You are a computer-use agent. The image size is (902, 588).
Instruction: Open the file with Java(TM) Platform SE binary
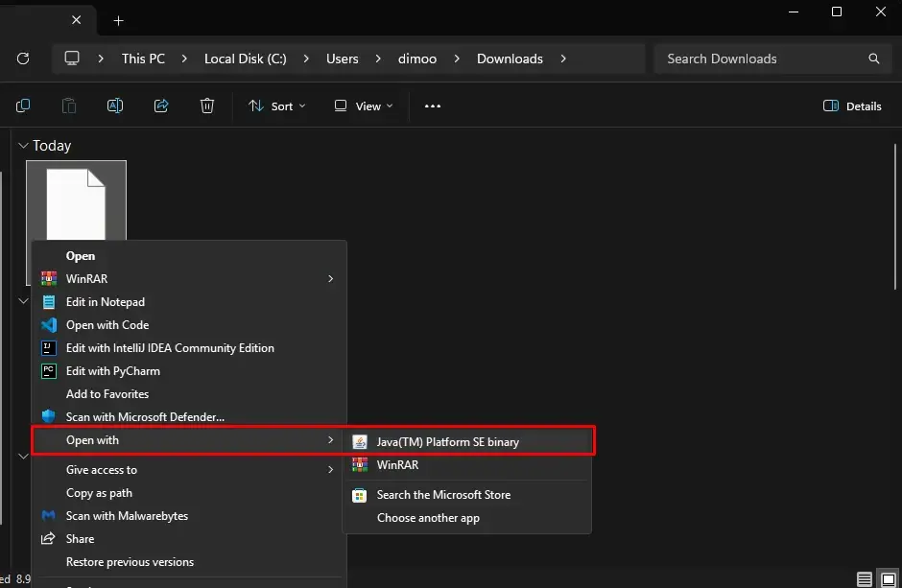448,441
